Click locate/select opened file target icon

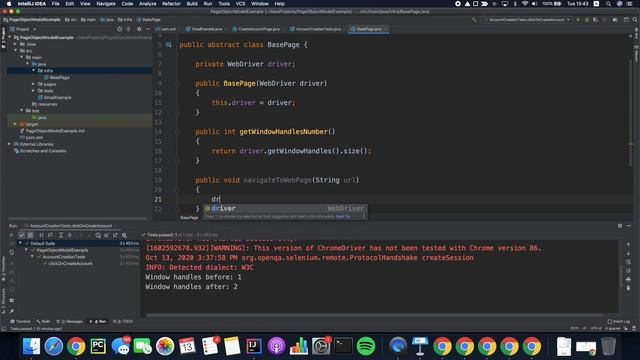(x=119, y=29)
